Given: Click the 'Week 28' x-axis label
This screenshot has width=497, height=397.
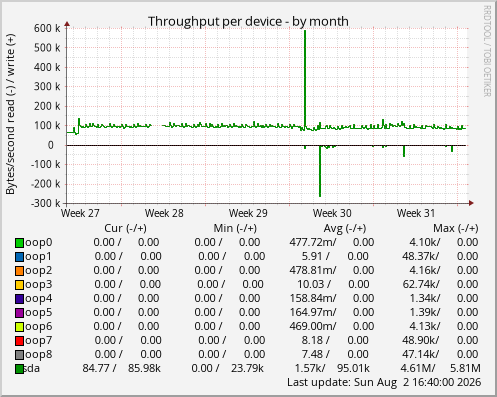Looking at the screenshot, I should [x=164, y=213].
